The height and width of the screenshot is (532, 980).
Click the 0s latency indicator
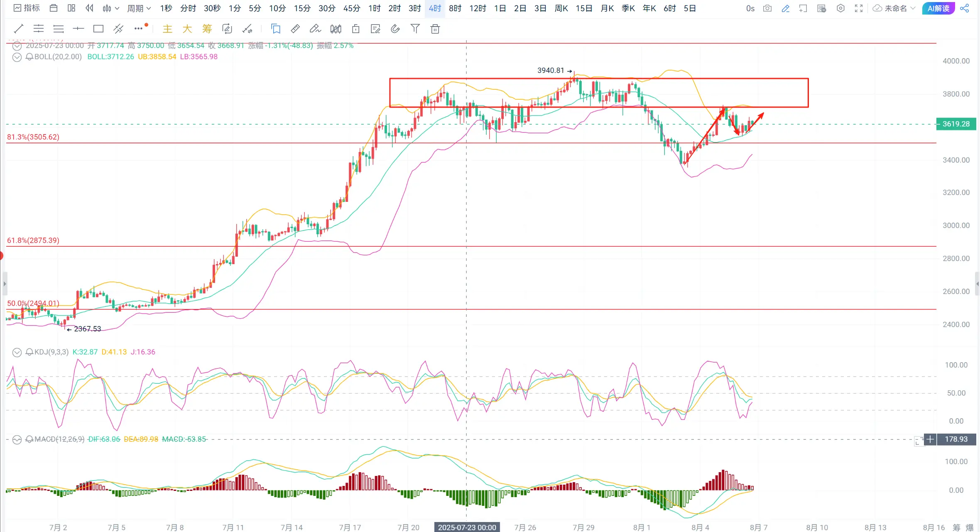click(x=750, y=8)
